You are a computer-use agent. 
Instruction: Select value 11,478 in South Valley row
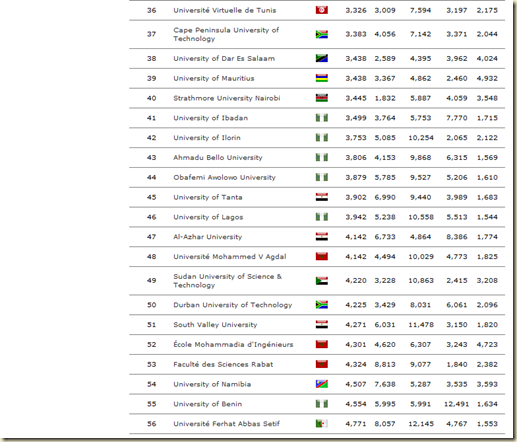click(x=421, y=325)
